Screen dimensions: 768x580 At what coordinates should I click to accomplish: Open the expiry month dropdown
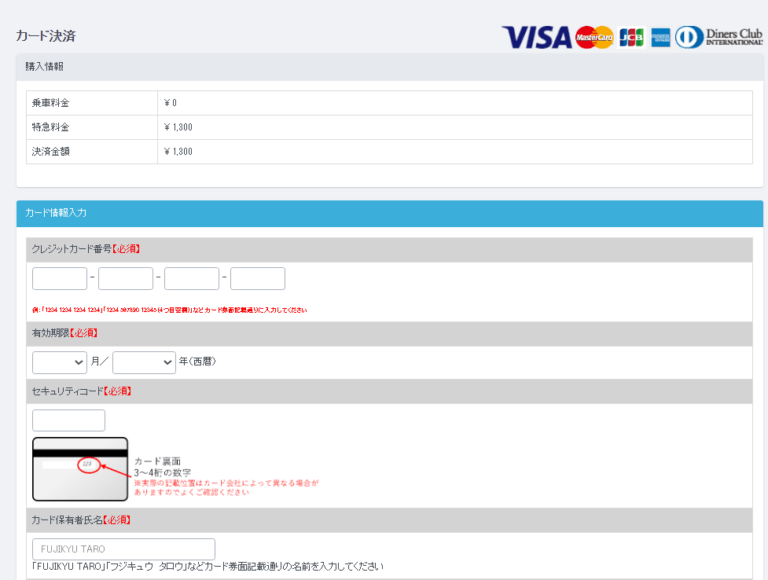(59, 362)
